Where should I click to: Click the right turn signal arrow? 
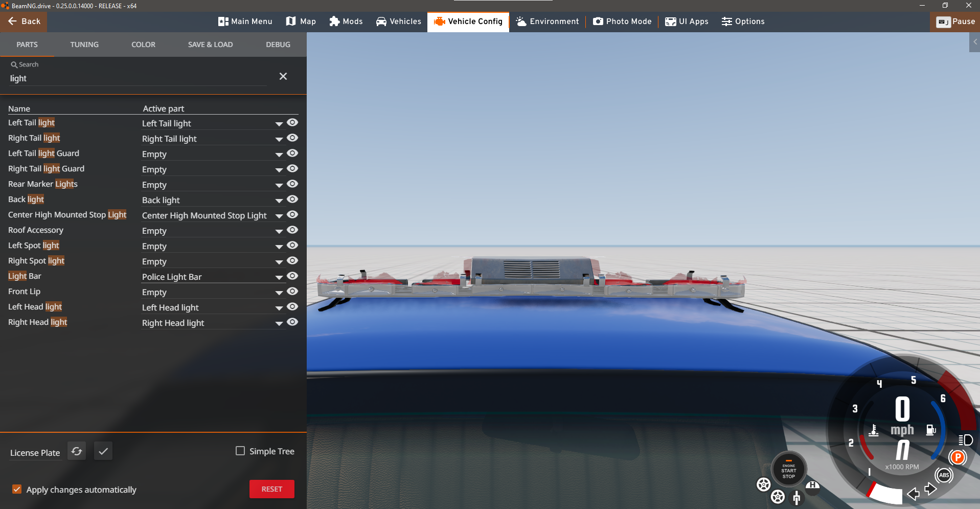[931, 489]
